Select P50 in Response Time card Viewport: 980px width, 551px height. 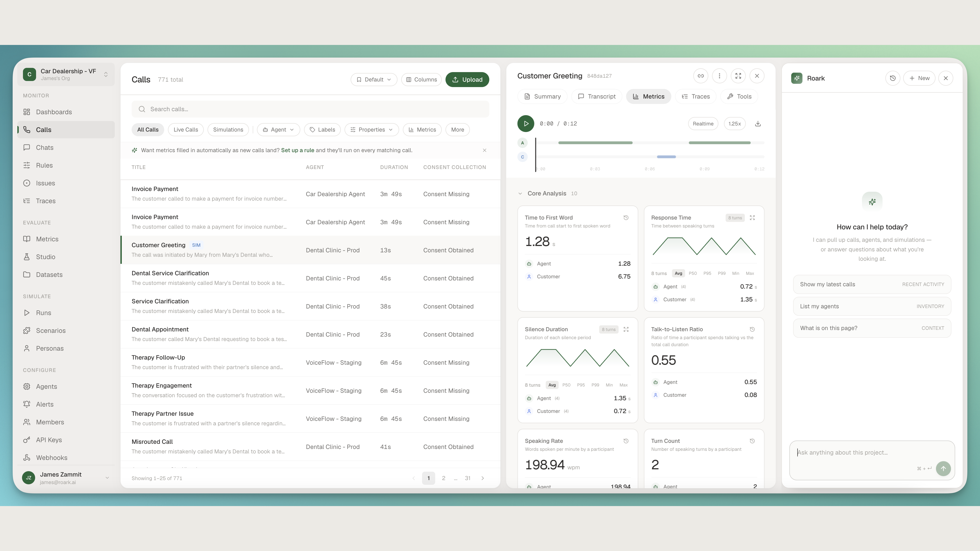click(x=692, y=273)
